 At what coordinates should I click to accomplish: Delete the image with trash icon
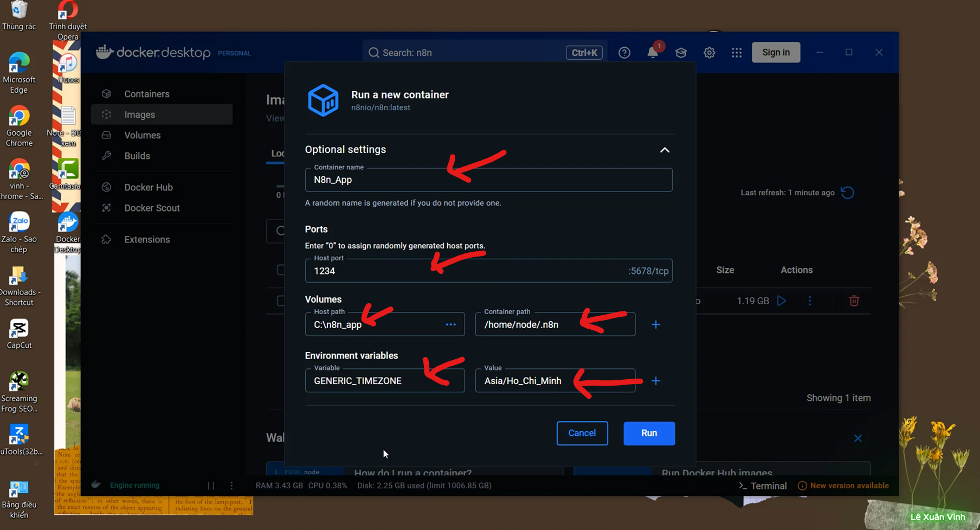coord(854,301)
